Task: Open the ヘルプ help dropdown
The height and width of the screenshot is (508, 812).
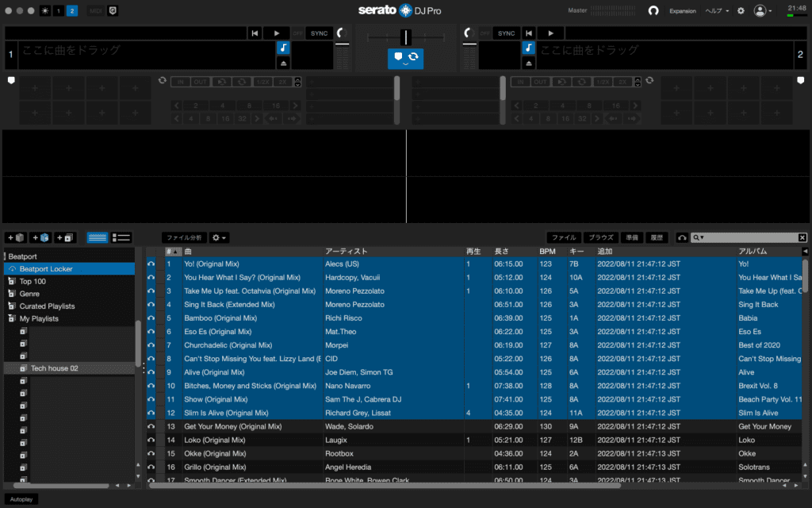Action: (x=717, y=11)
